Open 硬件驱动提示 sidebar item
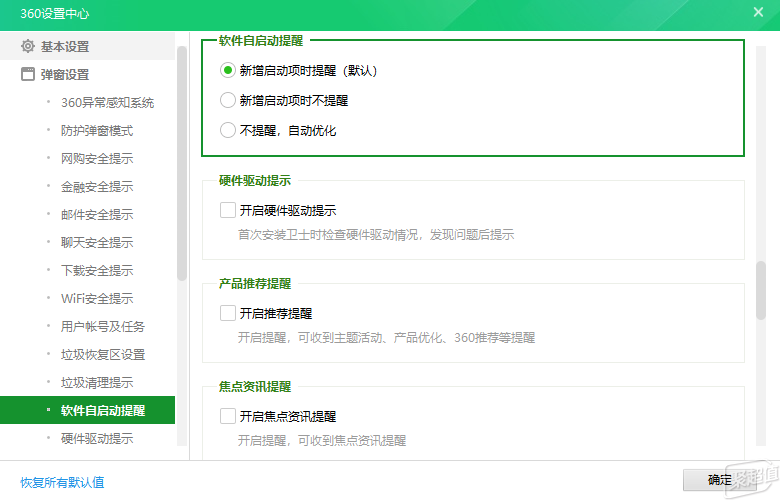The height and width of the screenshot is (500, 780). click(x=97, y=438)
